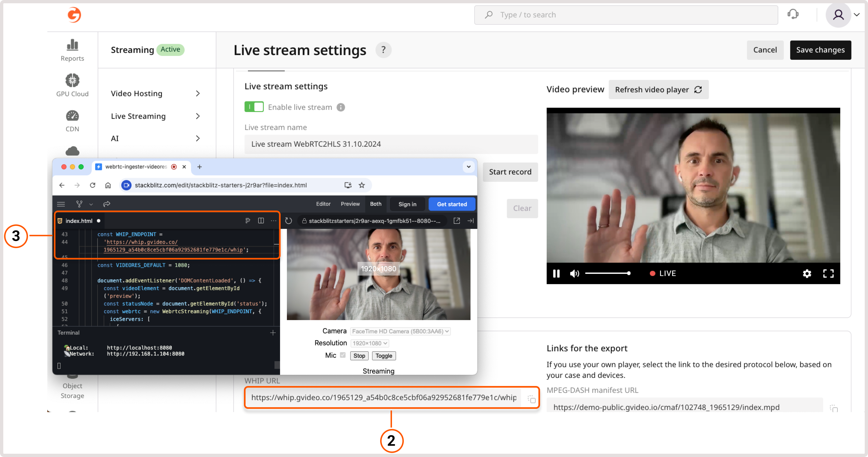This screenshot has height=457, width=868.
Task: Disable the Enable live stream toggle
Action: tap(254, 107)
